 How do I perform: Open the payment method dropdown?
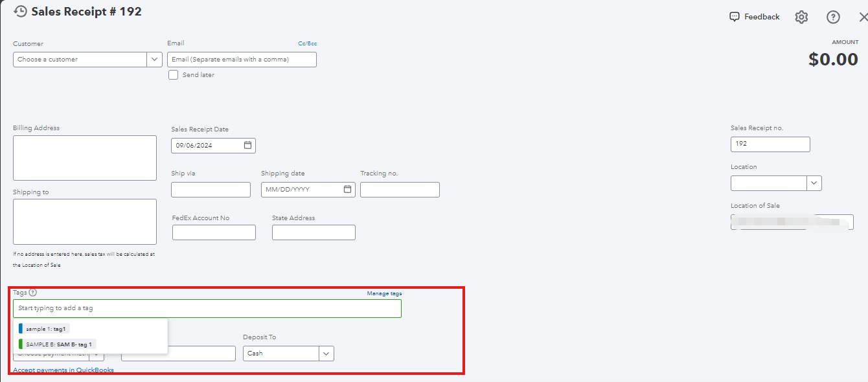tap(97, 354)
